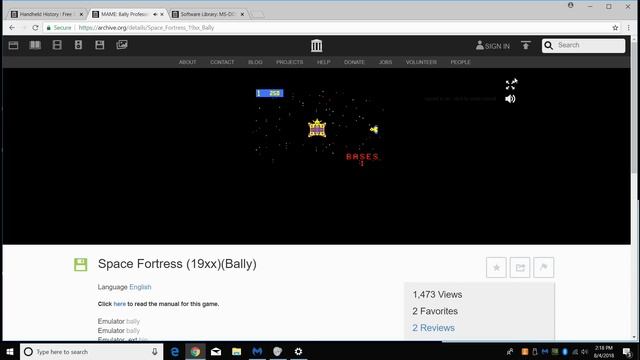
Task: Click the Space Fortress (19xx)(Bally) title
Action: pyautogui.click(x=177, y=264)
